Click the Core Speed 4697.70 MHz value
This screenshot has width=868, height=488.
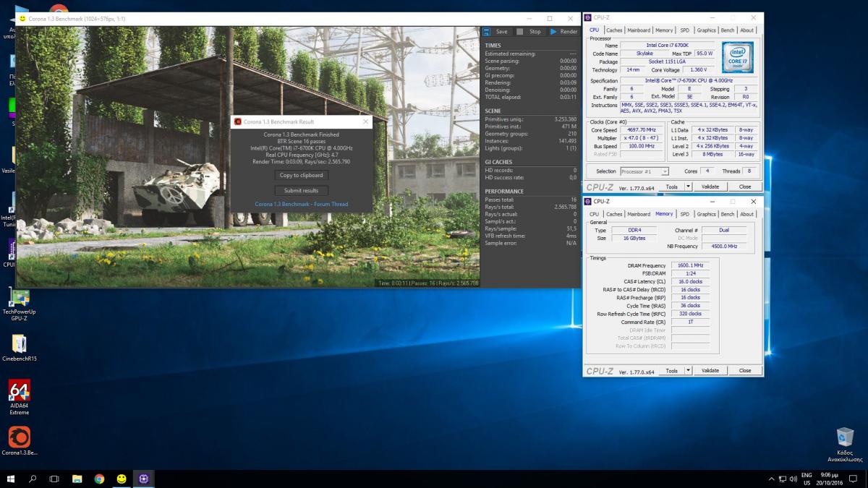click(641, 130)
